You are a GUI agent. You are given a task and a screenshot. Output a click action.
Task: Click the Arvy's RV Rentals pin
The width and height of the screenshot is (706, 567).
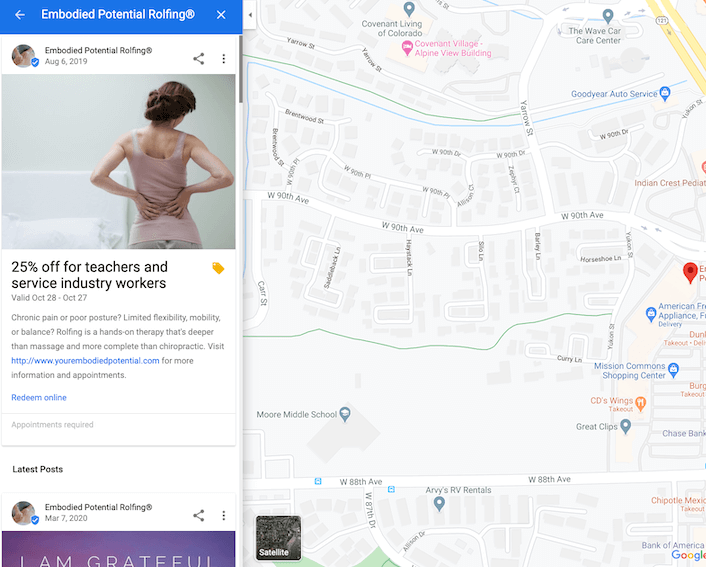coord(439,503)
